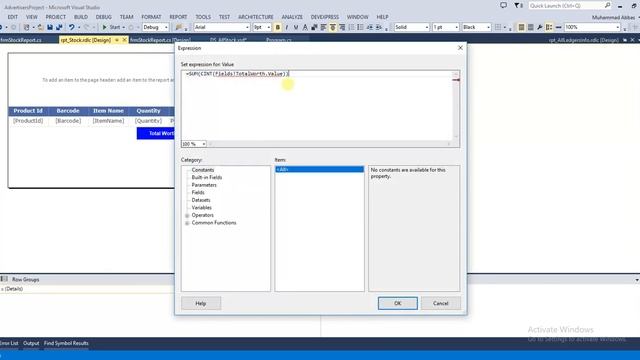Open the FORMAT menu

[151, 17]
